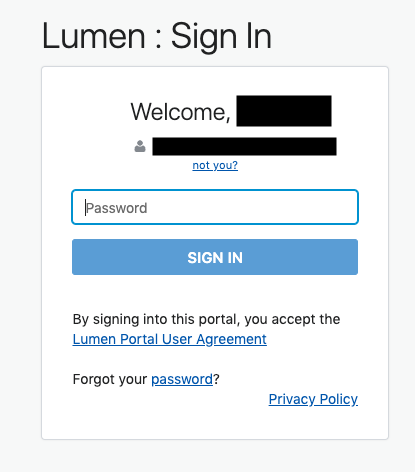Open the forgot "password" reset link
The image size is (415, 472).
click(x=182, y=379)
